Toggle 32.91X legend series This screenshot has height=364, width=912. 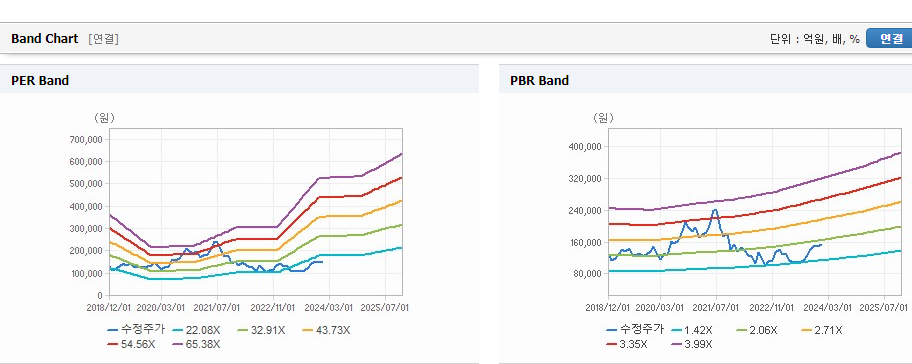pos(261,330)
